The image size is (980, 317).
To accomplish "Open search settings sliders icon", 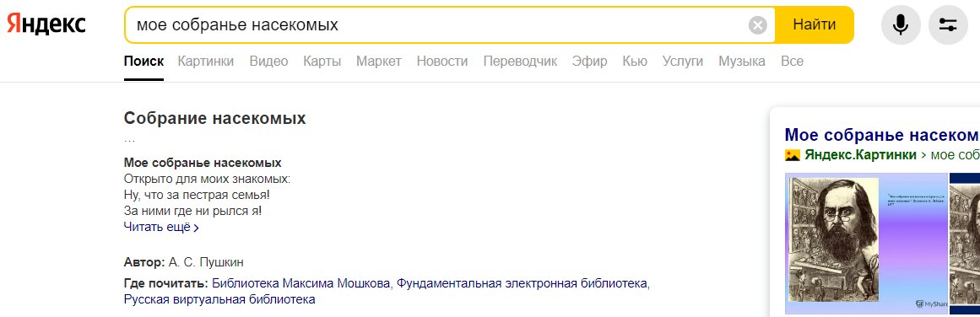I will coord(948,25).
